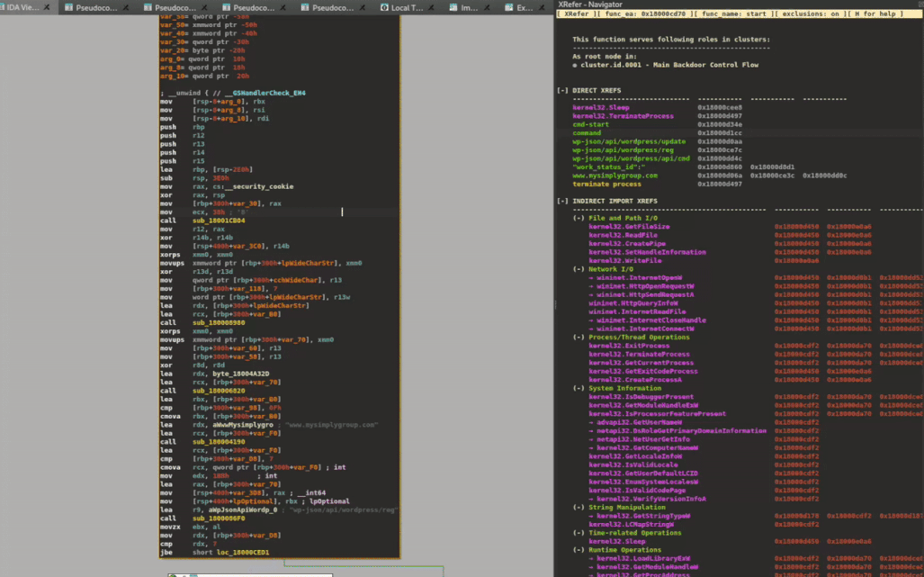Viewport: 924px width, 577px height.
Task: Click __security_cookie operand
Action: click(259, 186)
